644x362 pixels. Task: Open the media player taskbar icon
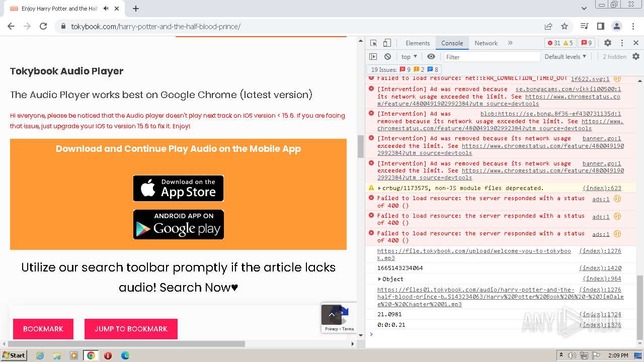[74, 355]
